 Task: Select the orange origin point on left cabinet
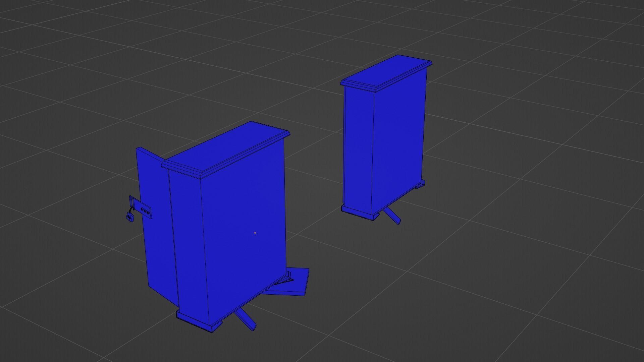point(255,233)
